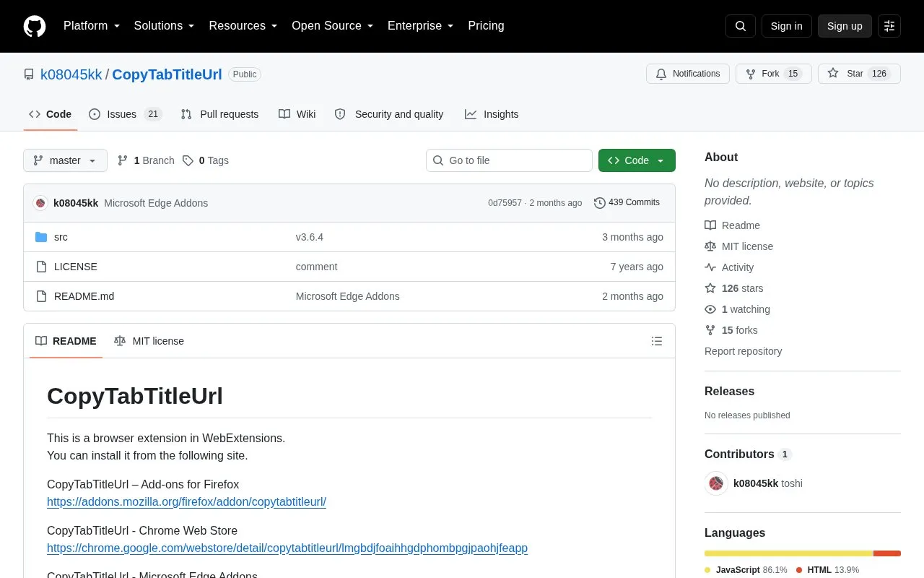Click the LICENSE file icon
Screen dimensions: 924x578
click(41, 267)
